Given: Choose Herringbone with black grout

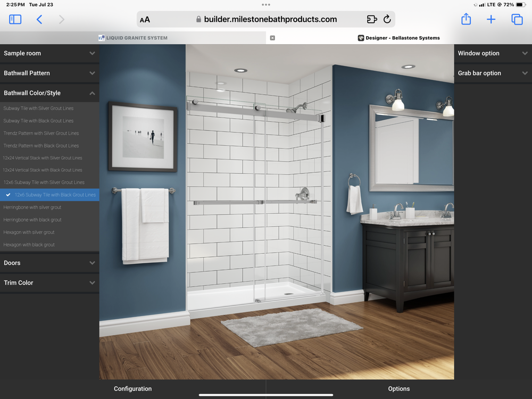Looking at the screenshot, I should click(32, 220).
